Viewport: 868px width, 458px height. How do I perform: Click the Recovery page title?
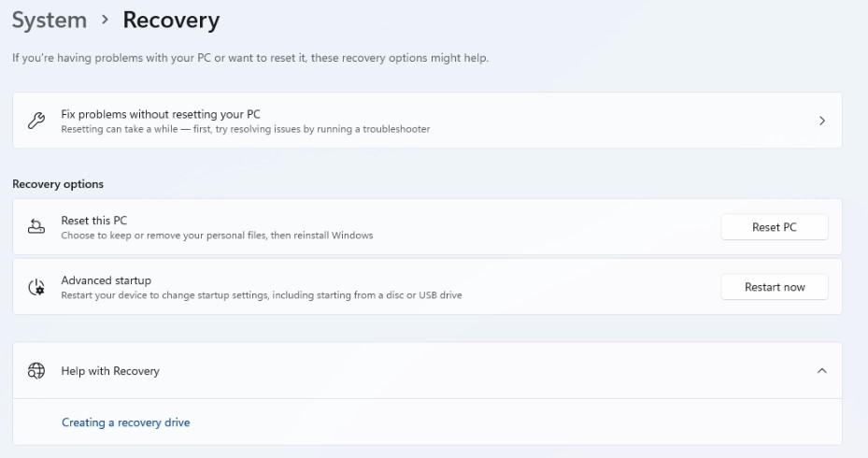tap(171, 20)
